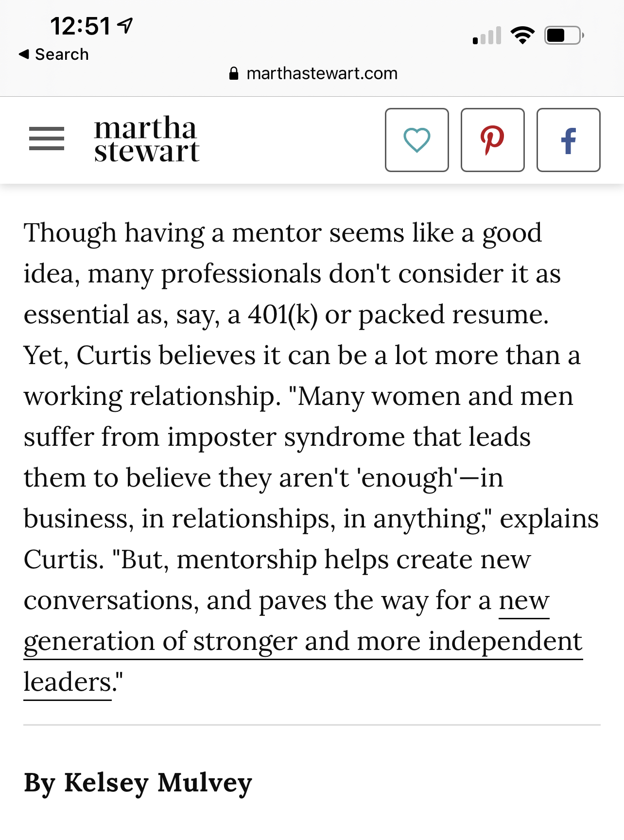Viewport: 624px width, 840px height.
Task: Share article via Facebook icon
Action: 569,140
